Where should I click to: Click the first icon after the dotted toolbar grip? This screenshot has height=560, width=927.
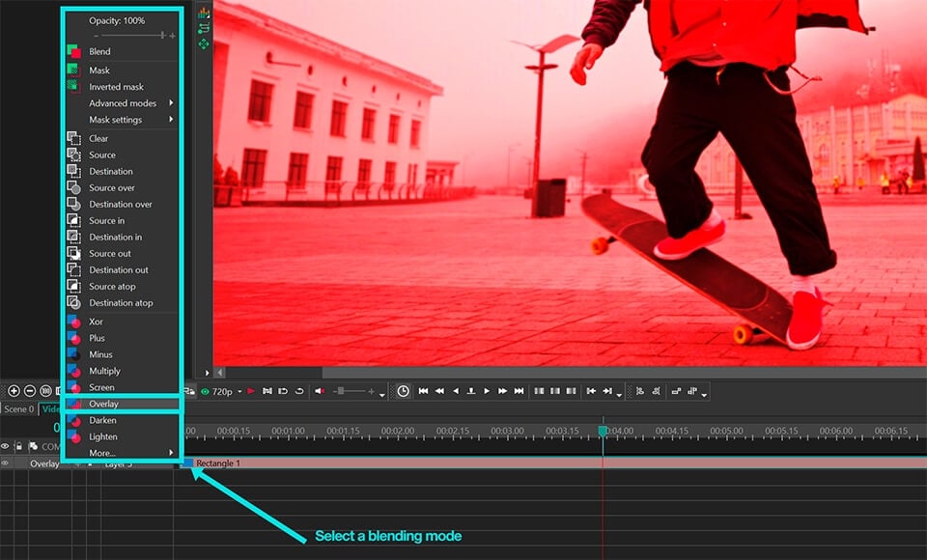pos(640,391)
